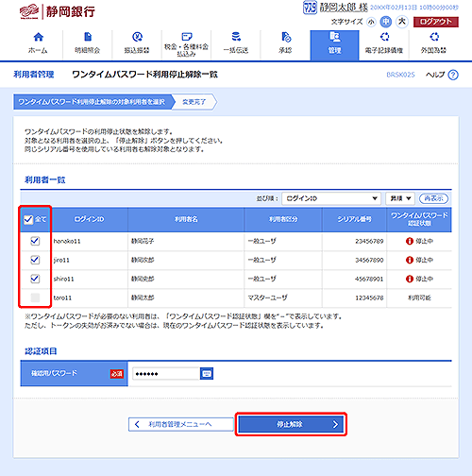Click the ログインID column header
Image resolution: width=472 pixels, height=476 pixels.
(x=89, y=219)
